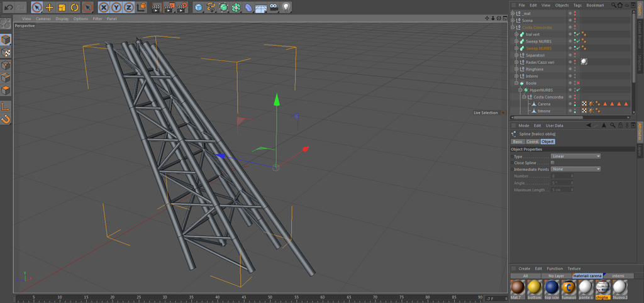644x303 pixels.
Task: Enable model mode in left sidebar
Action: coord(6,40)
